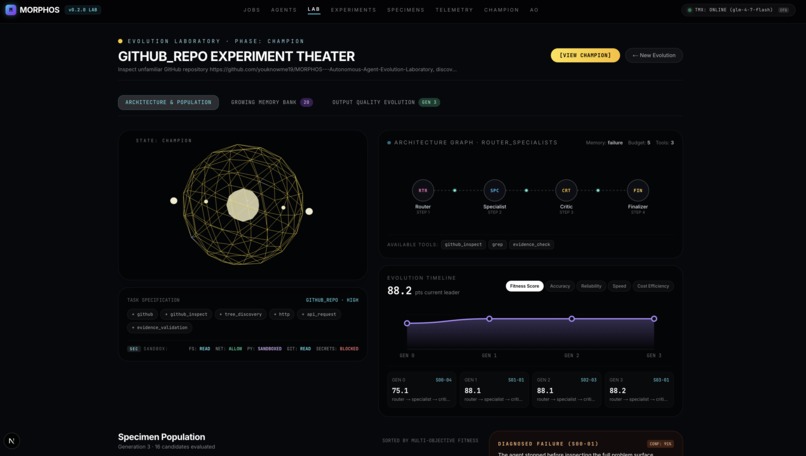Image resolution: width=806 pixels, height=456 pixels.
Task: Open TELEMETRY in top navigation
Action: click(454, 10)
